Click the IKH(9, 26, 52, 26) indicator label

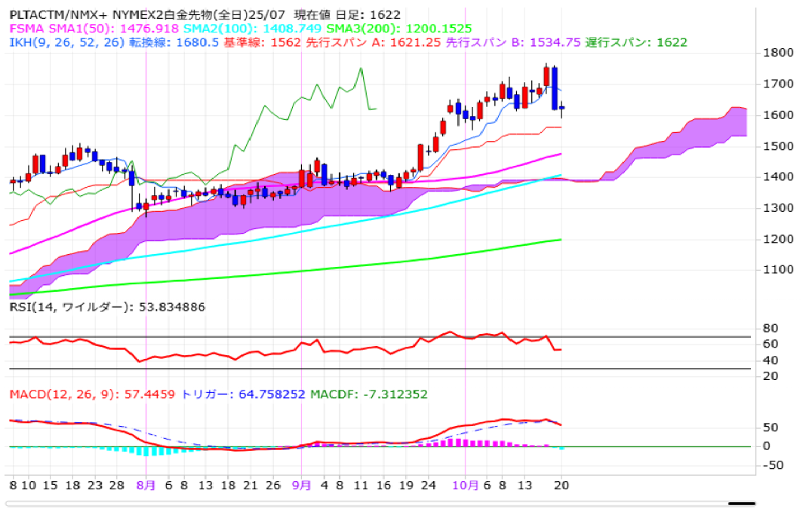(68, 42)
